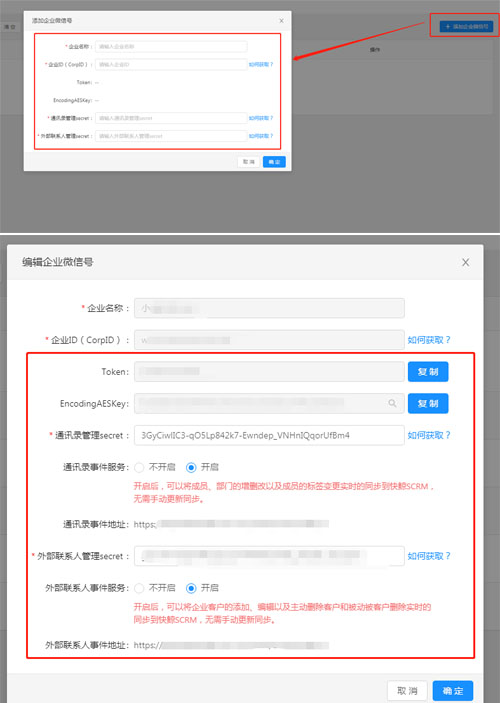Select 不开启 for 通讯录事件服务
The height and width of the screenshot is (703, 500).
point(139,467)
